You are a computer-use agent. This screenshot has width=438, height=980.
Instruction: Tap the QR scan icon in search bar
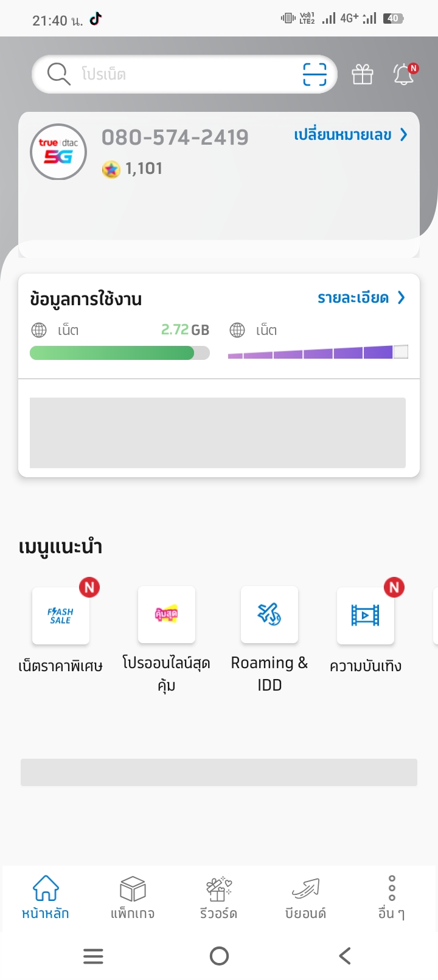click(315, 74)
